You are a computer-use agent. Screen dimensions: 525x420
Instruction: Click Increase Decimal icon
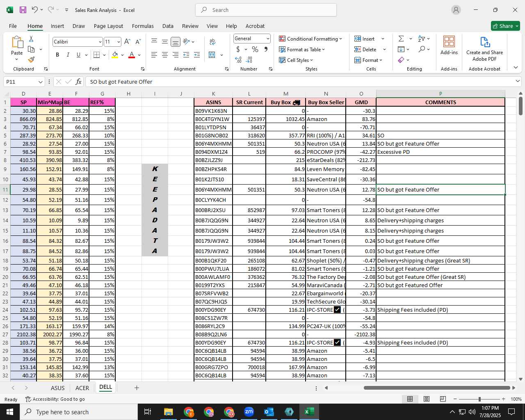click(x=238, y=60)
